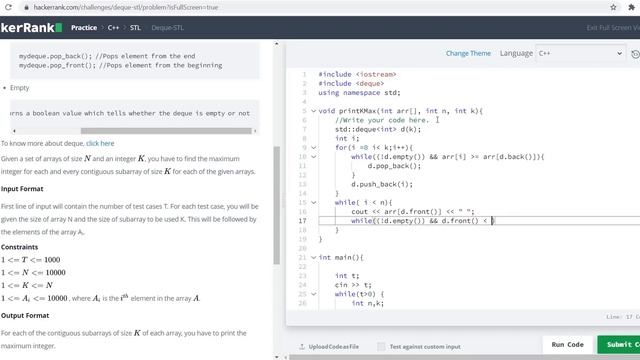Click 'd.pop_back();' code line
Viewport: 640px width, 360px height.
pyautogui.click(x=394, y=166)
